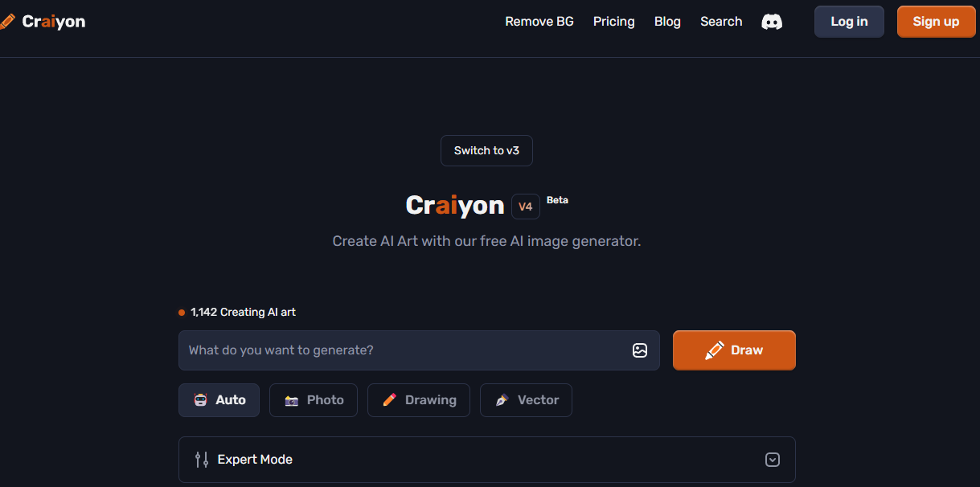Open the Blog link
980x487 pixels.
pyautogui.click(x=667, y=22)
